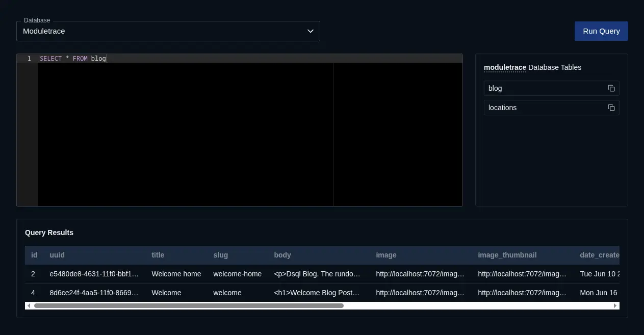Click the right arrow of the results scrollbar

tap(615, 305)
